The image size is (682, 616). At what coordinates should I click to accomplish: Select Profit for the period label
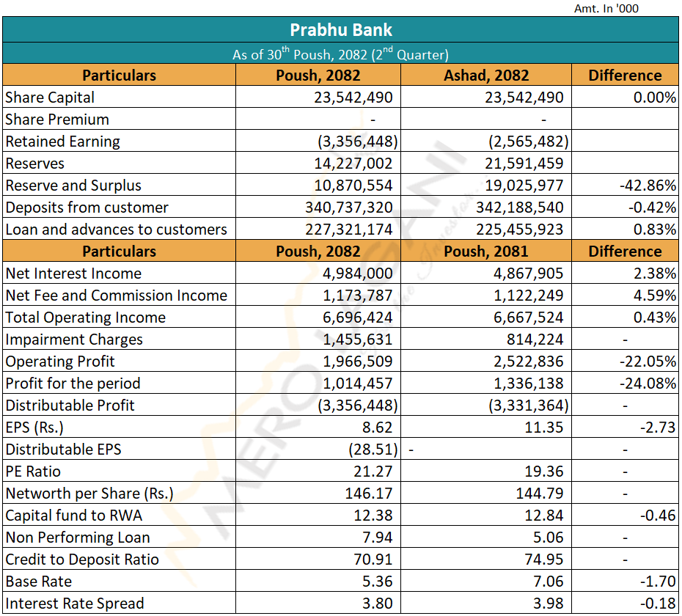73,384
